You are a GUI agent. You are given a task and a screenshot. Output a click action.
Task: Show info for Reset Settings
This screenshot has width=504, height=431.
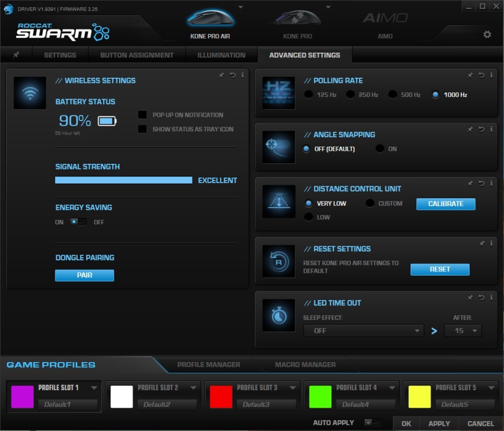pos(491,243)
